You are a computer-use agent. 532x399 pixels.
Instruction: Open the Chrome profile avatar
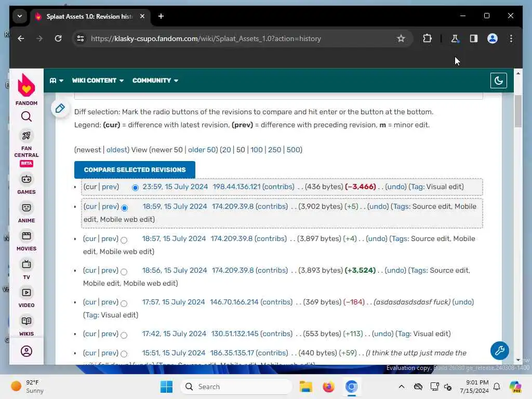tap(493, 38)
